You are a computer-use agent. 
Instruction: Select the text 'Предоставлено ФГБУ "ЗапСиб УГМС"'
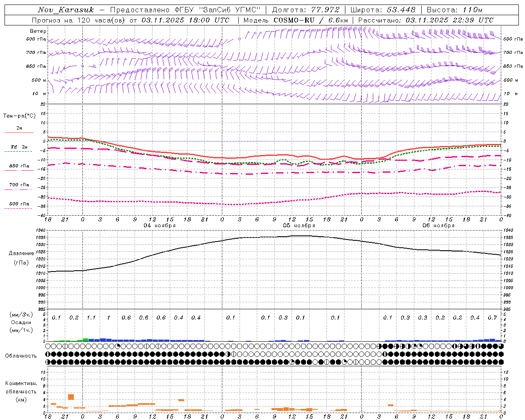[x=186, y=10]
